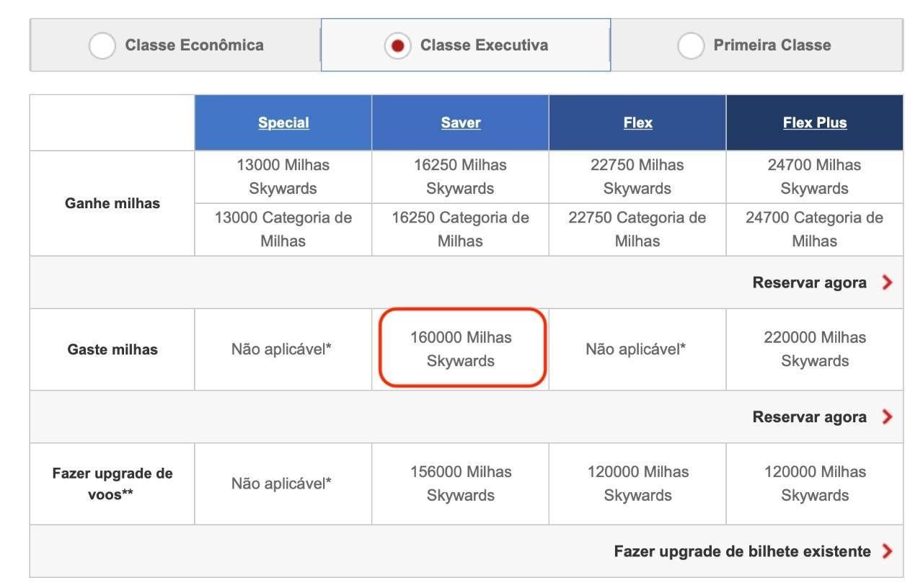Viewport: 923px width, 588px height.
Task: Click the 13000 Categoria de Milhas cell
Action: 283,229
